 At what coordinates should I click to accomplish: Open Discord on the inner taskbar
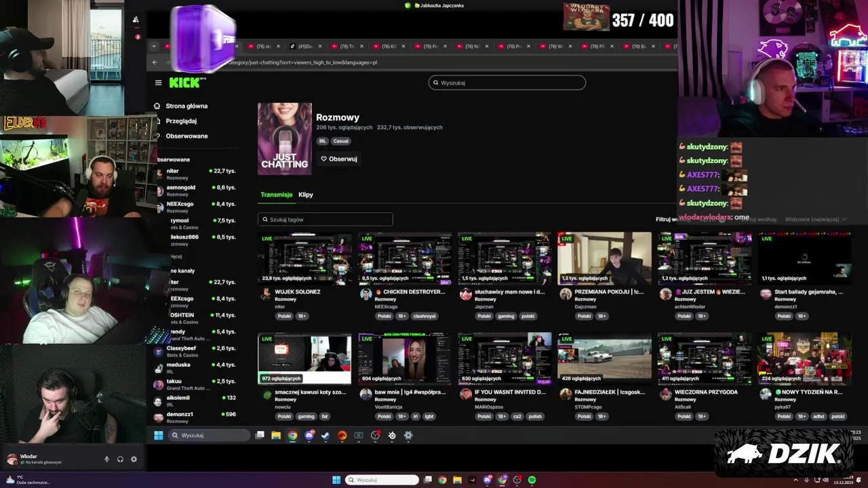(309, 435)
